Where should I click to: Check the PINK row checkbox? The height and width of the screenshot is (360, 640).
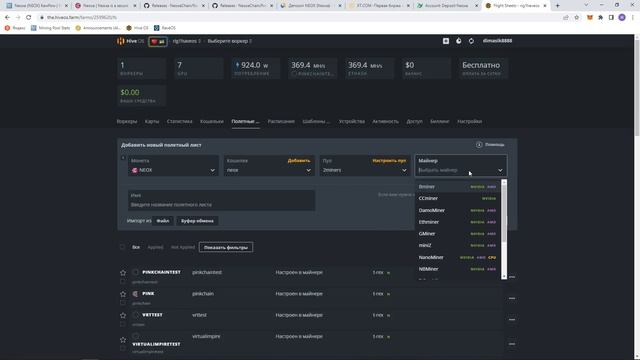click(x=123, y=303)
